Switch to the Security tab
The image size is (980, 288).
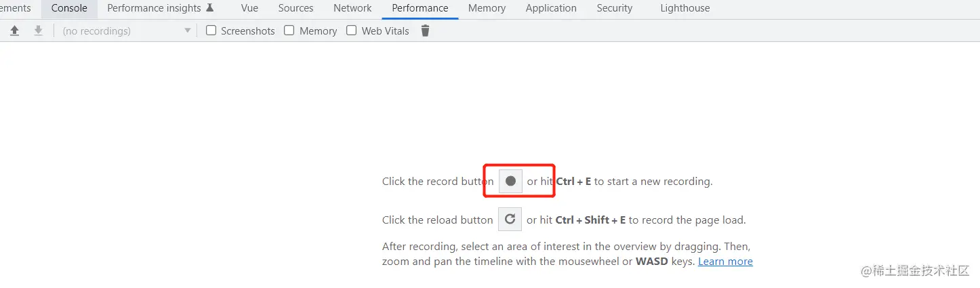click(x=614, y=8)
